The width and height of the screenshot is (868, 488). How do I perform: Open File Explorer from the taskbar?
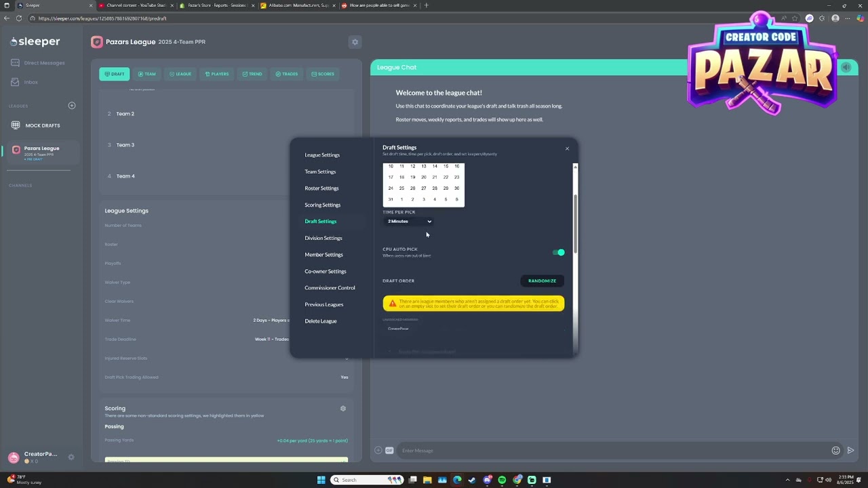pos(427,480)
